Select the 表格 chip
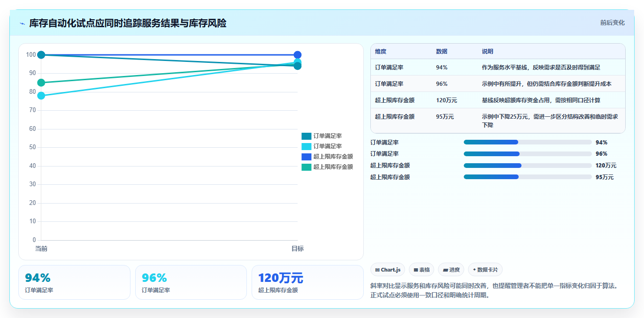644x318 pixels. (x=422, y=270)
